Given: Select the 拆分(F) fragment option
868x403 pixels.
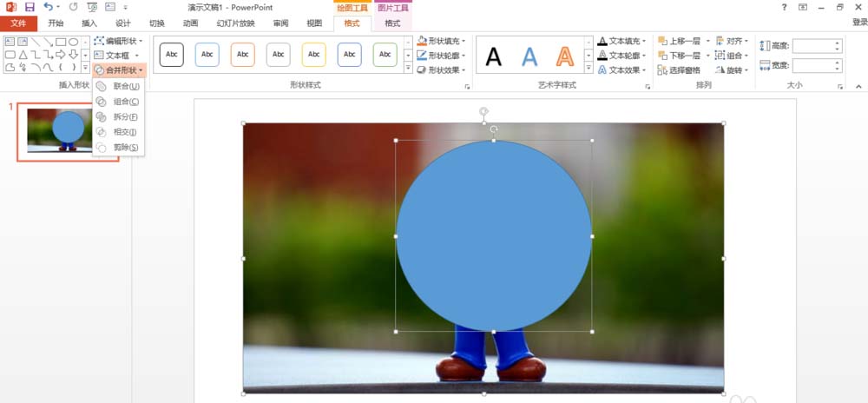Looking at the screenshot, I should click(118, 116).
